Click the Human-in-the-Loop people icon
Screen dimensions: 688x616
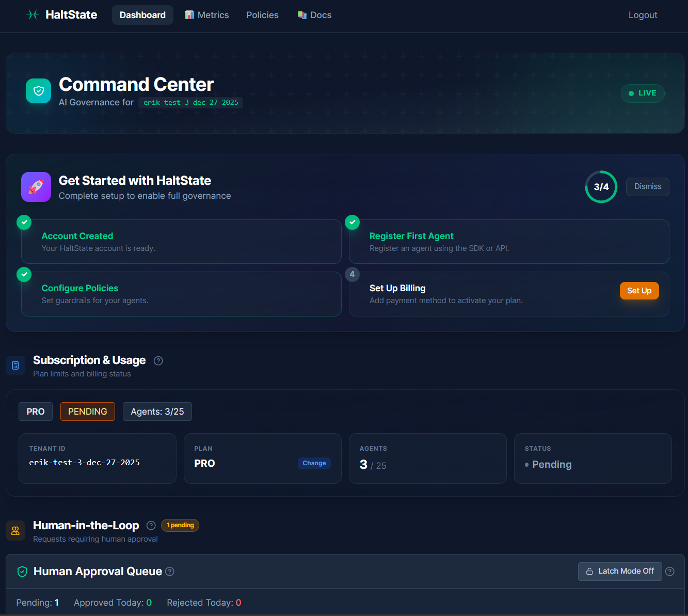tap(15, 530)
